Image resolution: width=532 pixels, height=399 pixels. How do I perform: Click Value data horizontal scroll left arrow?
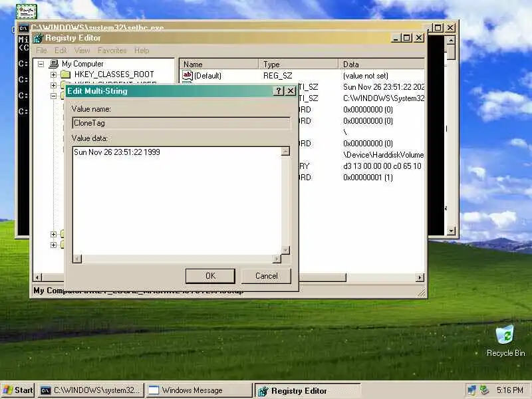tap(77, 259)
